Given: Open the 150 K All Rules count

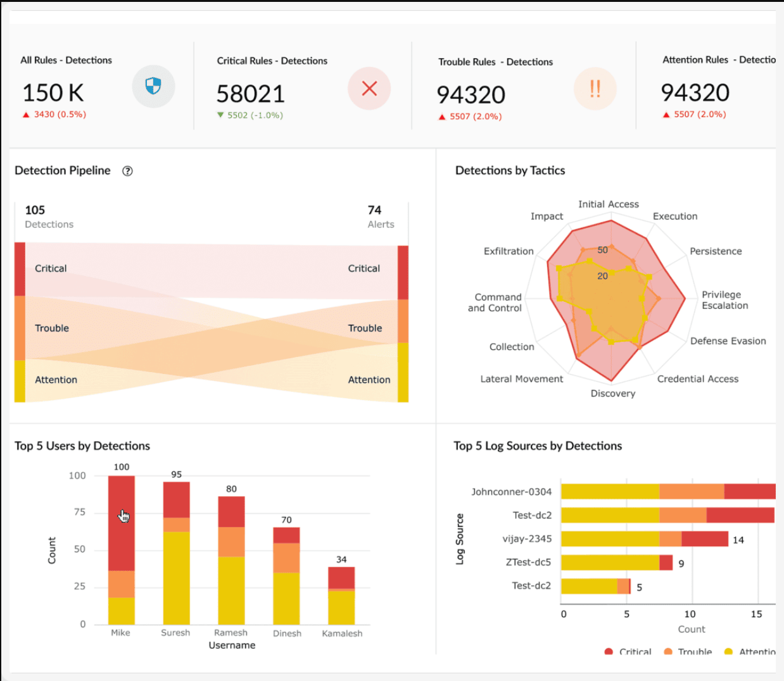Looking at the screenshot, I should coord(53,93).
